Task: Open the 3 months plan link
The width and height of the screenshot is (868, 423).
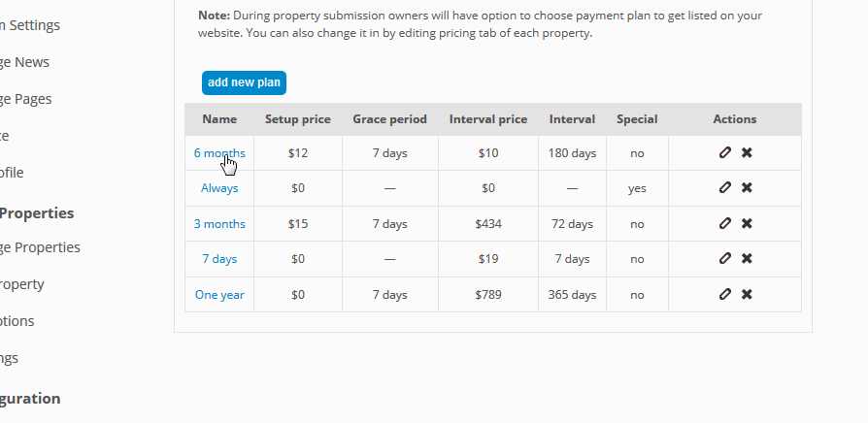Action: (219, 223)
